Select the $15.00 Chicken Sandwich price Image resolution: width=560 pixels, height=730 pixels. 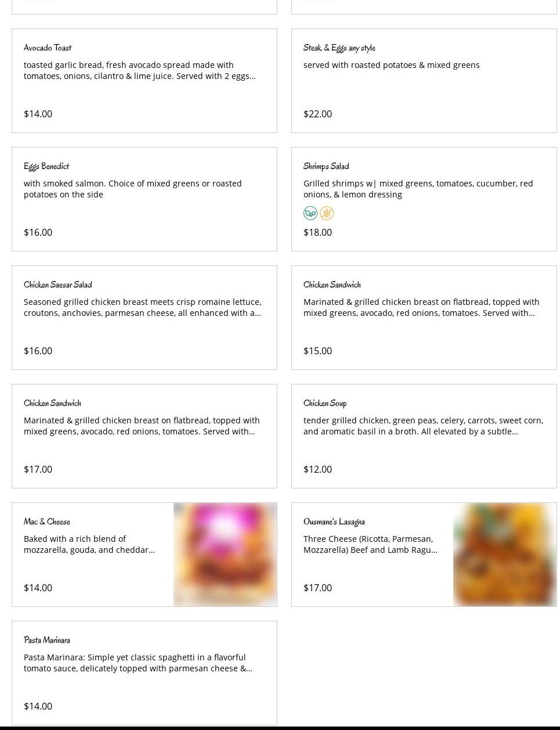(317, 351)
